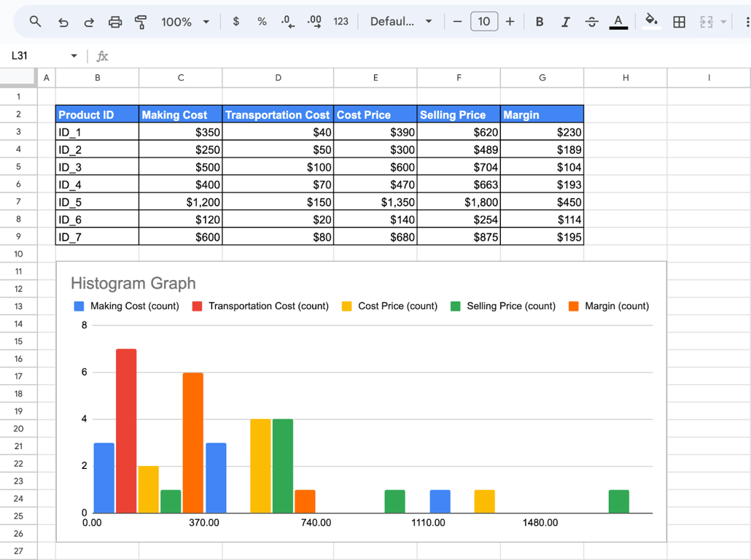Image resolution: width=751 pixels, height=560 pixels.
Task: Click the blue Making Cost legend swatch
Action: [79, 306]
